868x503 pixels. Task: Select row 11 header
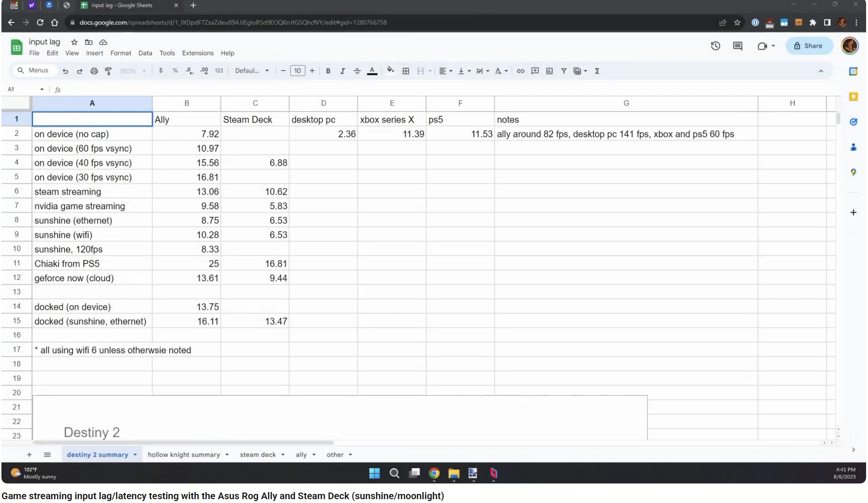tap(17, 263)
